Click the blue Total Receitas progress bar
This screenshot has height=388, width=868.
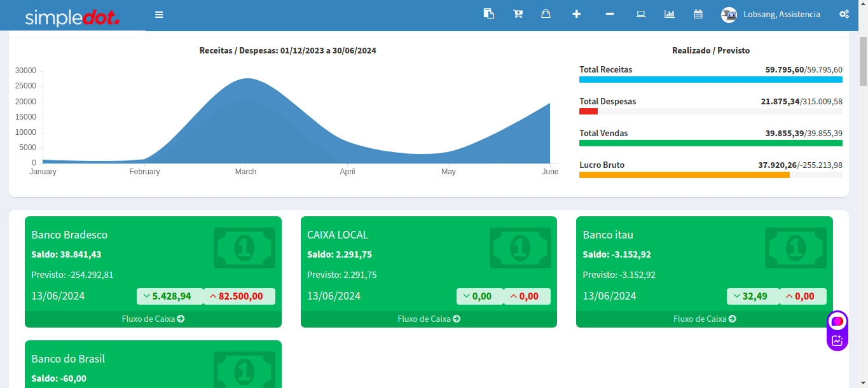click(710, 80)
